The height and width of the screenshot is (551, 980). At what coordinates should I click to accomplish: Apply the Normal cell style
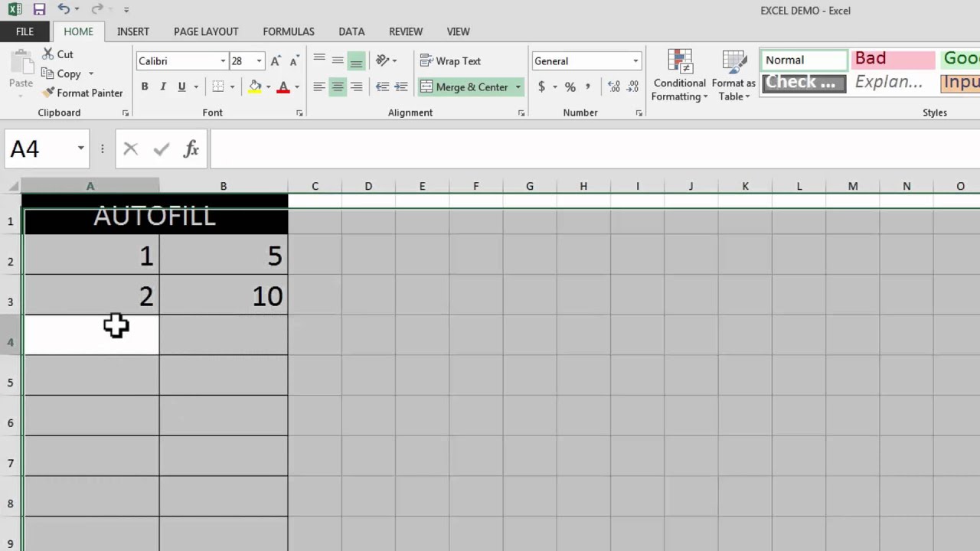tap(804, 60)
